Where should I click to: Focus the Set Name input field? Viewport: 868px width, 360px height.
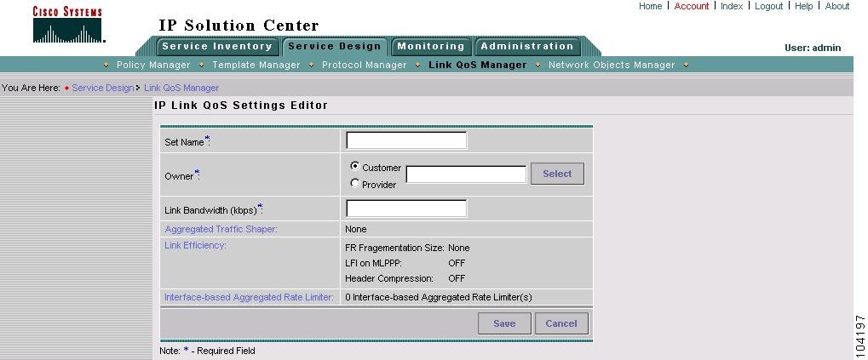406,140
